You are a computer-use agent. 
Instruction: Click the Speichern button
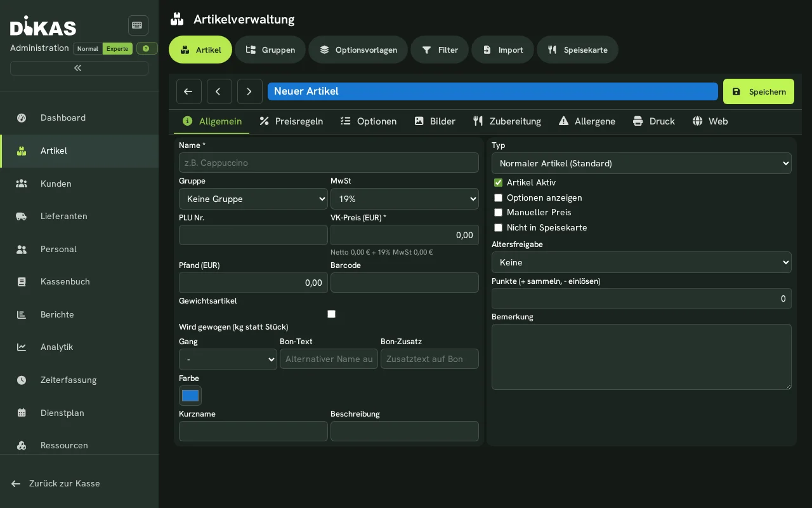tap(759, 91)
